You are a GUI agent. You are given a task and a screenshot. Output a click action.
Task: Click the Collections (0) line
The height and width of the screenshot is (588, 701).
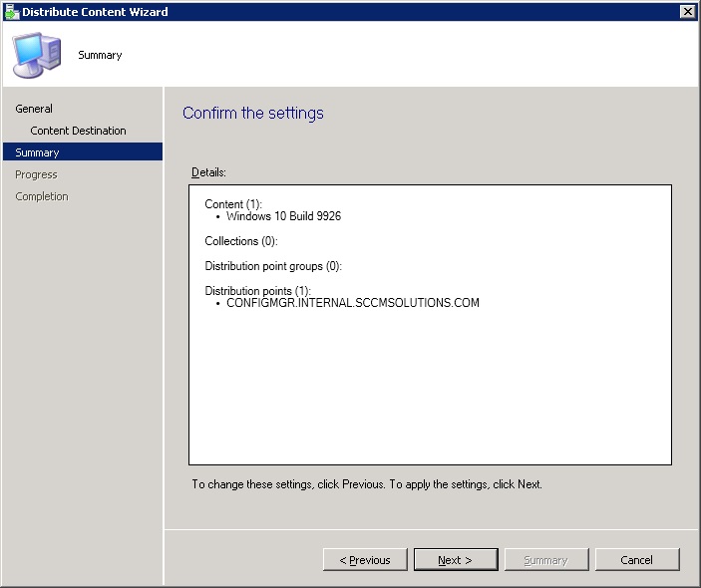point(240,241)
